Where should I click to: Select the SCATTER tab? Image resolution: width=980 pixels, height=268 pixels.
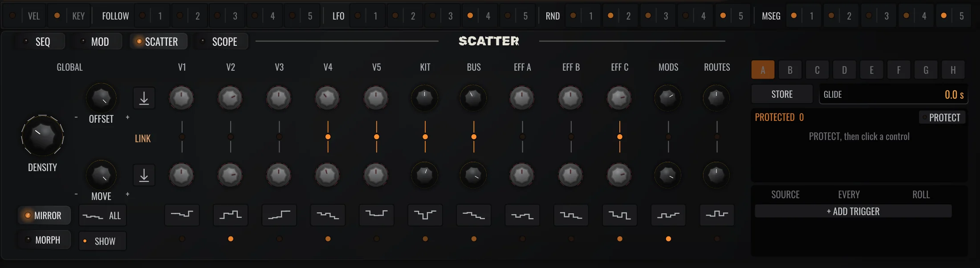pyautogui.click(x=158, y=42)
